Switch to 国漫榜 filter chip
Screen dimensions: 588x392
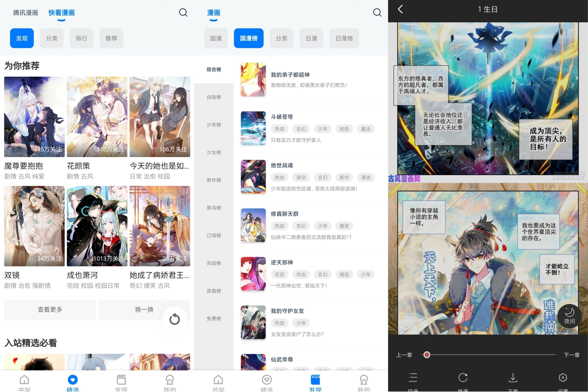[x=249, y=38]
